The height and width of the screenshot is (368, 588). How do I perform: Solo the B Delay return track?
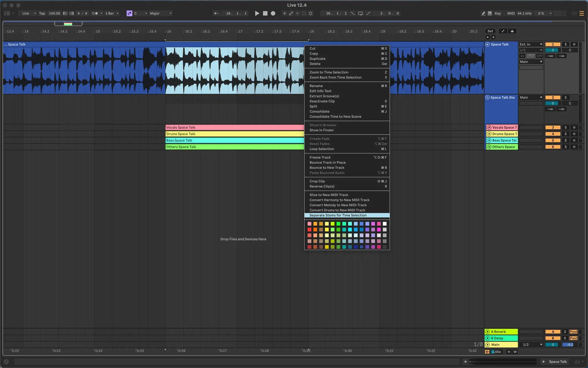coord(565,338)
